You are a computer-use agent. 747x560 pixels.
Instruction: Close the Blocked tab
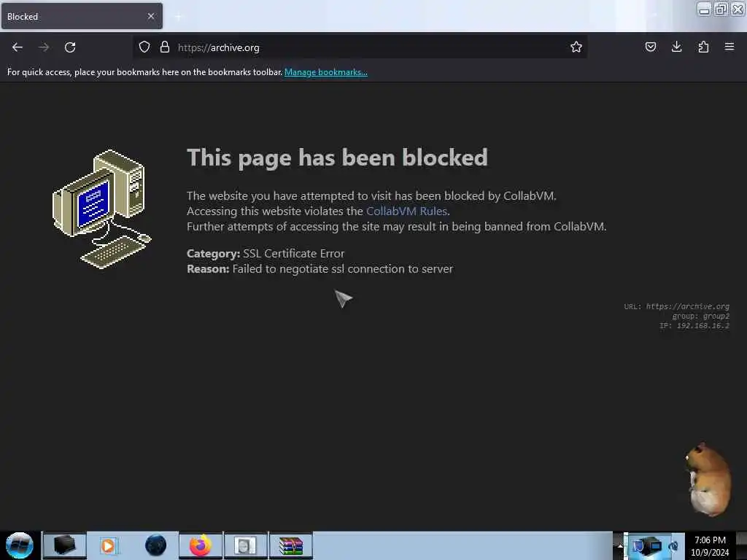point(151,16)
